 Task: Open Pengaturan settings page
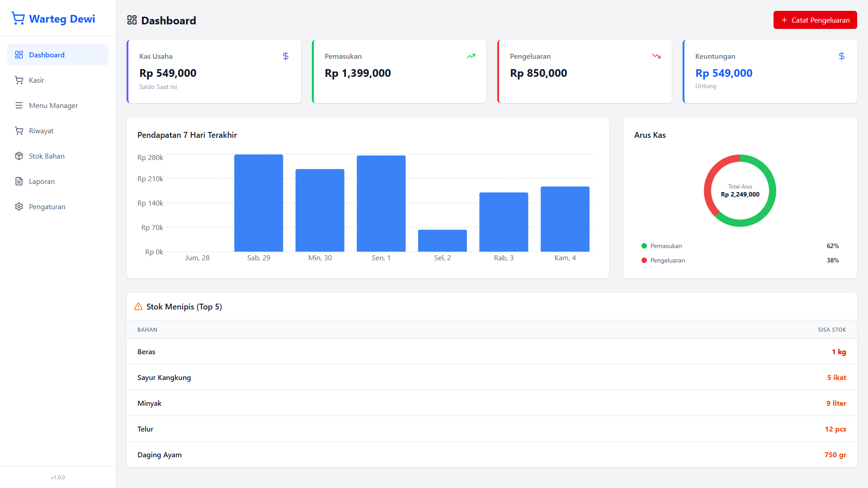tap(58, 206)
